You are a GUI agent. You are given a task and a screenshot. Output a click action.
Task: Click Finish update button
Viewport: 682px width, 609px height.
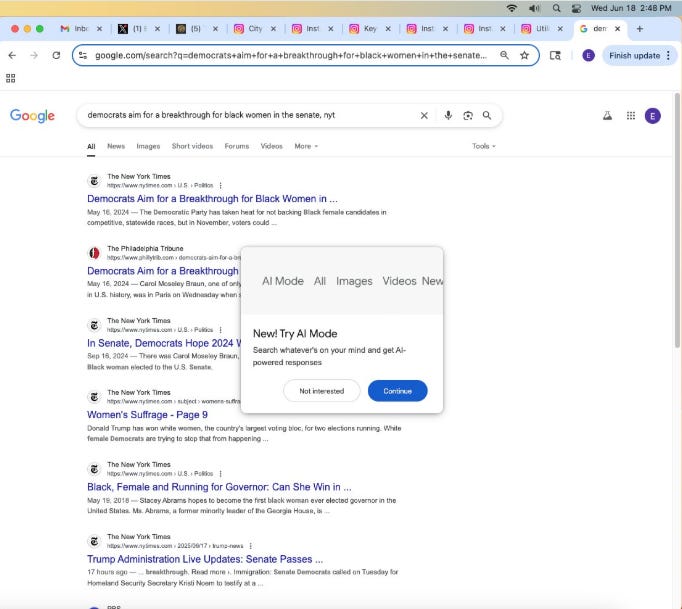pyautogui.click(x=634, y=55)
